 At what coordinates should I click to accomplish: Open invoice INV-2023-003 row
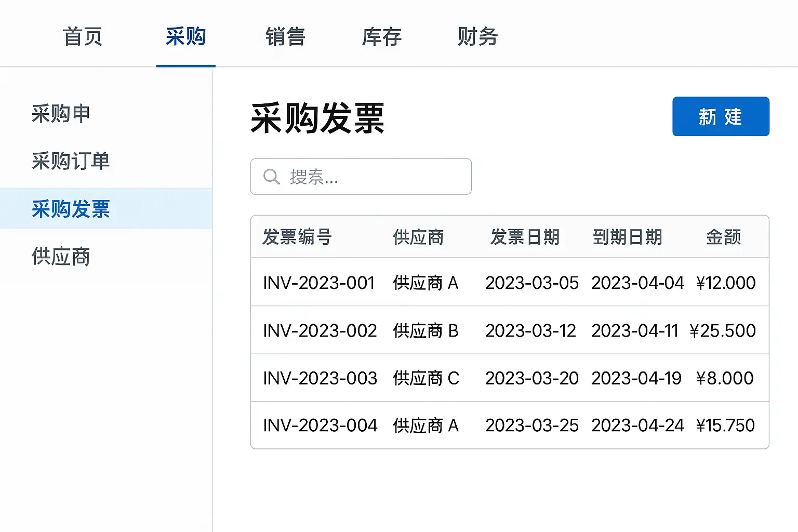(320, 378)
